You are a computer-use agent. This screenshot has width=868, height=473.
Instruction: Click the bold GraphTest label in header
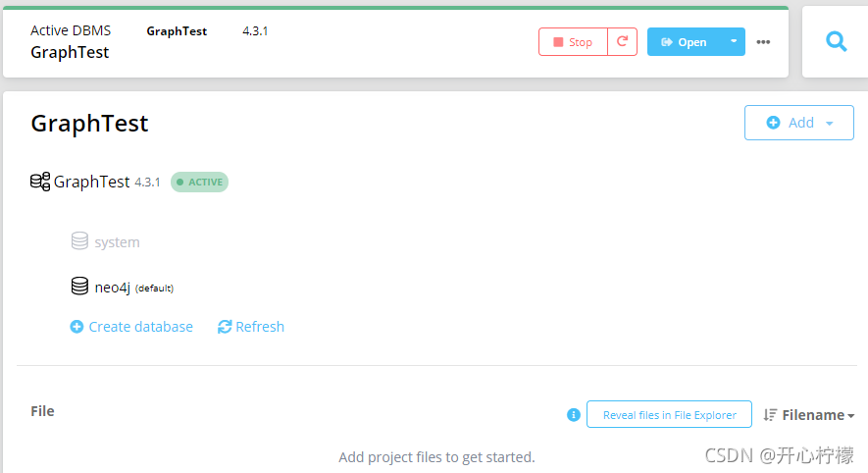[177, 31]
